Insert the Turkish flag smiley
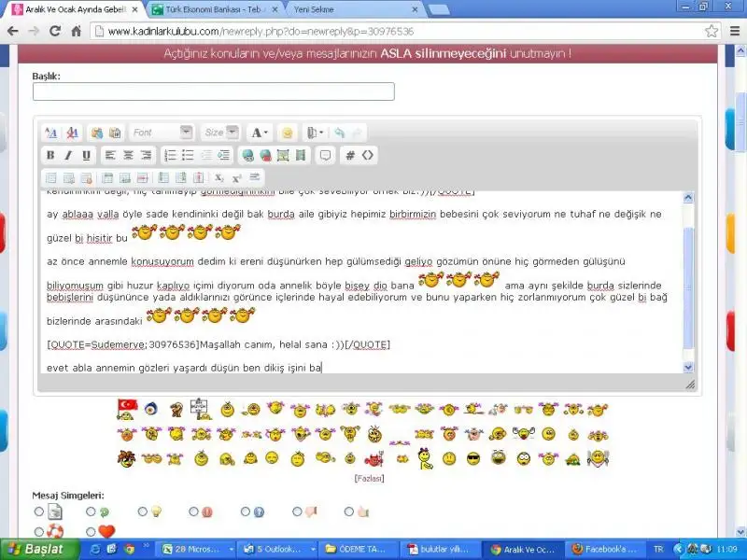 click(127, 409)
